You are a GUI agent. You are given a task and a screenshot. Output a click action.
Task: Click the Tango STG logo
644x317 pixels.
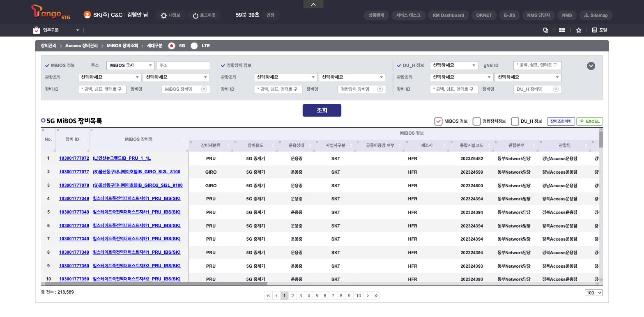[51, 12]
